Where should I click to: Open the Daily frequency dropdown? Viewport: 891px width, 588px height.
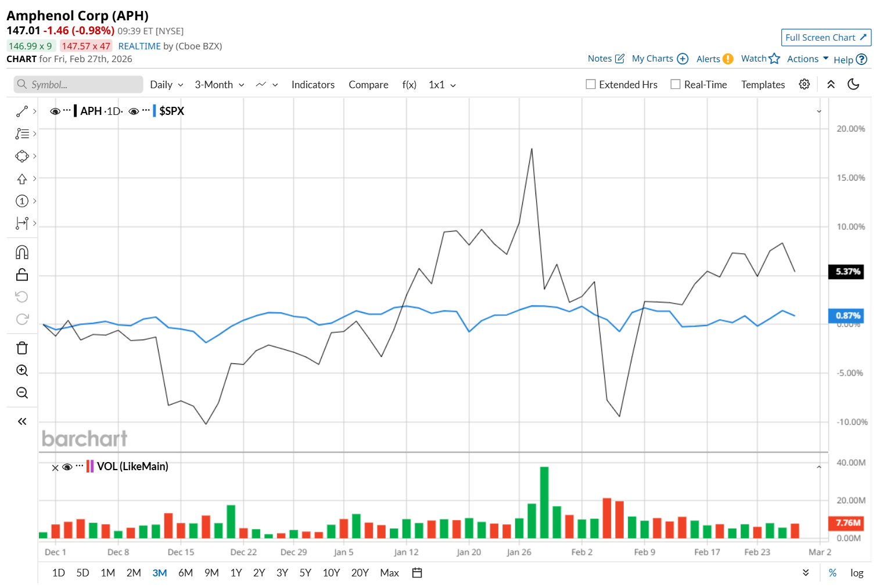pyautogui.click(x=167, y=85)
